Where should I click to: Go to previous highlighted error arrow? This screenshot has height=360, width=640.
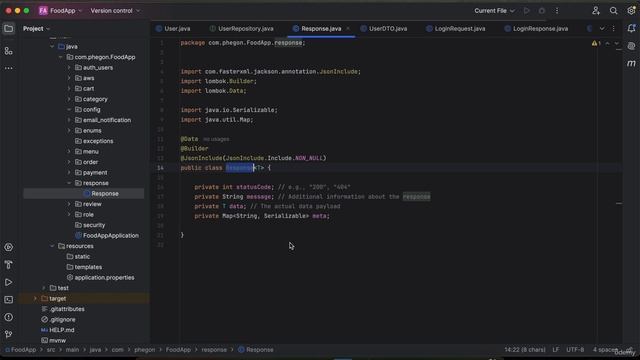(x=607, y=43)
